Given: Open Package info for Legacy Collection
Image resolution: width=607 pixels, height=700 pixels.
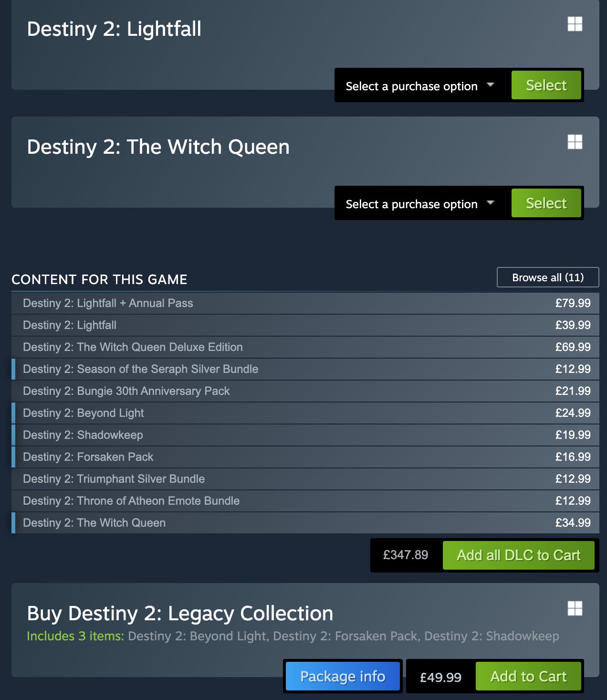Looking at the screenshot, I should click(343, 677).
